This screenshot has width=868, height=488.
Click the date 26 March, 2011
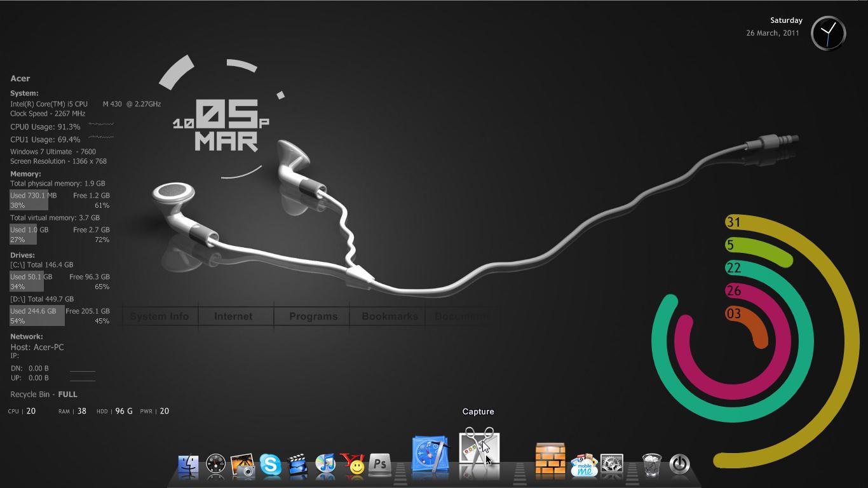click(x=773, y=33)
